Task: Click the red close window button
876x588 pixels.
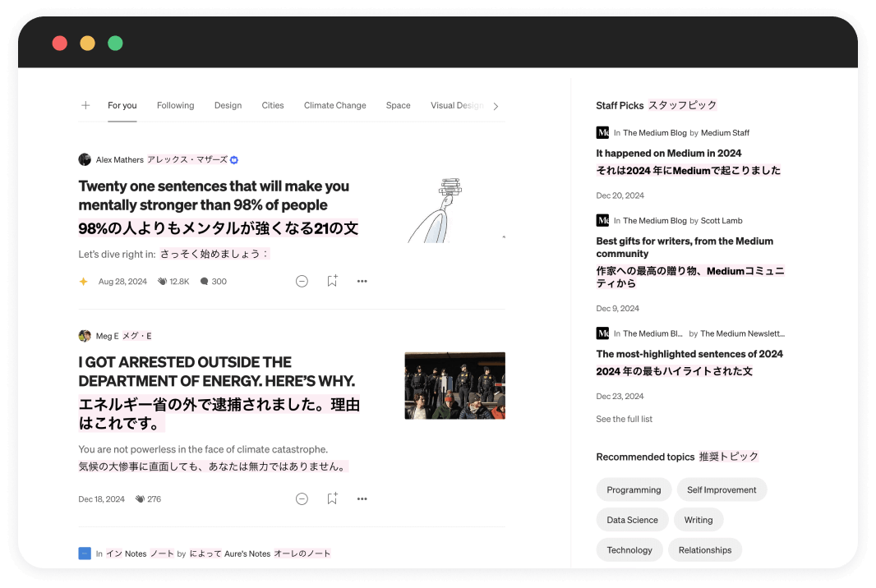Action: [x=60, y=43]
